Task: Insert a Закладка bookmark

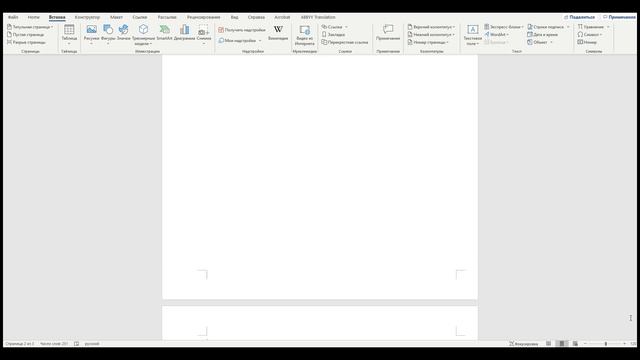Action: (x=333, y=35)
